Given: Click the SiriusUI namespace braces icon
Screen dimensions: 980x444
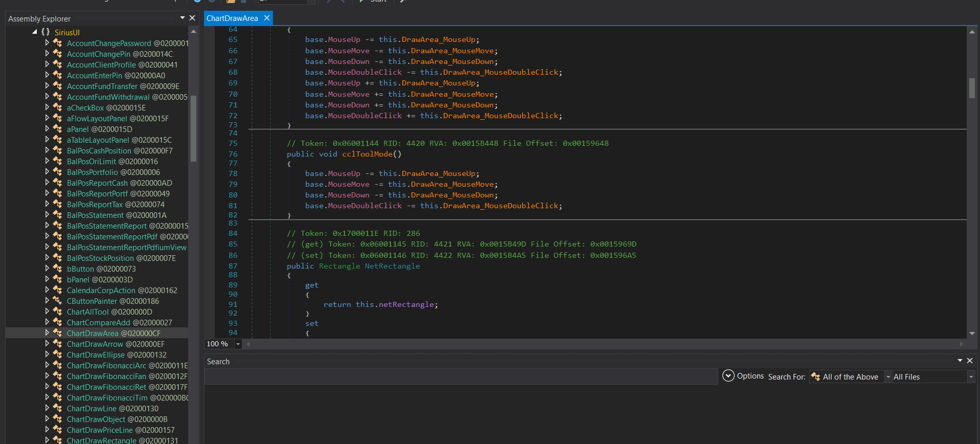Looking at the screenshot, I should 45,32.
